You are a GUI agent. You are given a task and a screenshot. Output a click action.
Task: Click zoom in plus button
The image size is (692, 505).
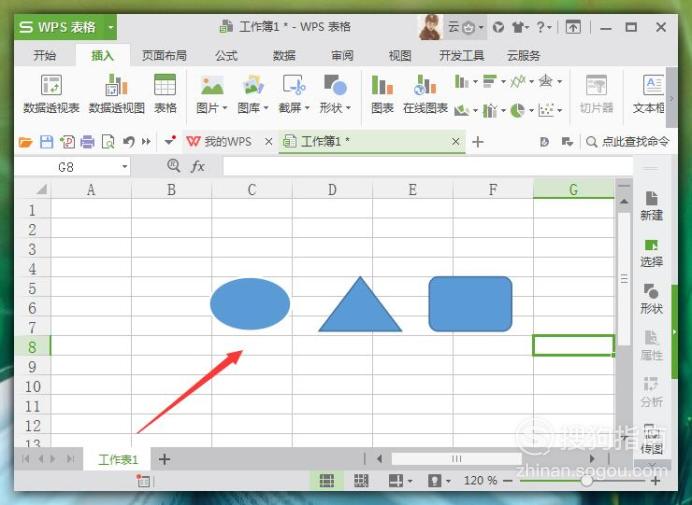(656, 481)
